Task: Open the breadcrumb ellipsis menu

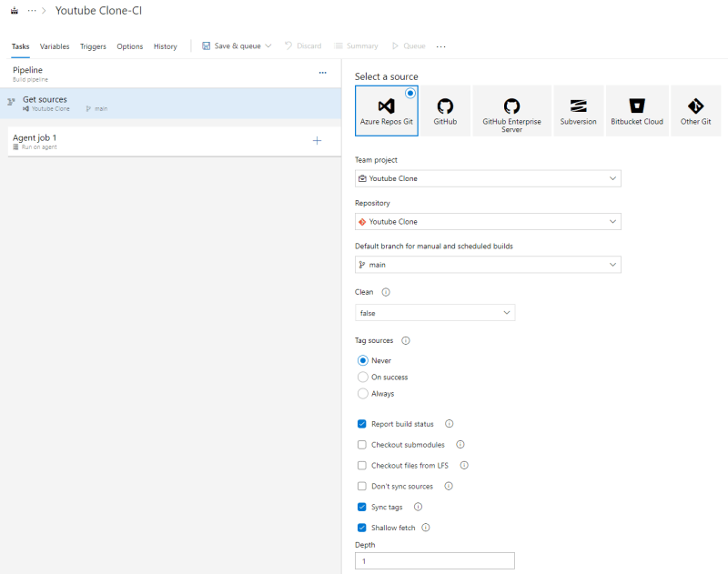Action: (x=32, y=11)
